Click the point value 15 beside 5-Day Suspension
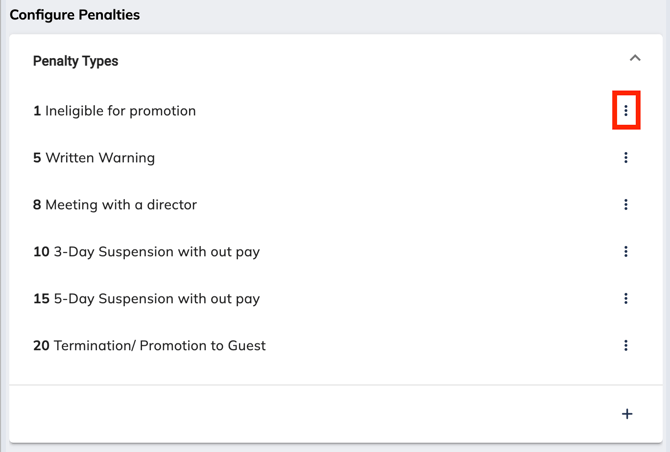The height and width of the screenshot is (452, 670). tap(41, 299)
